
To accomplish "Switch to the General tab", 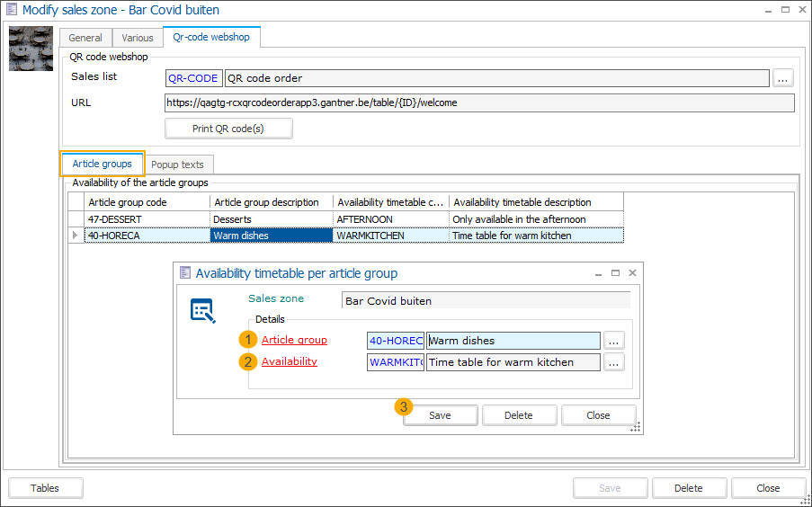I will (x=85, y=39).
